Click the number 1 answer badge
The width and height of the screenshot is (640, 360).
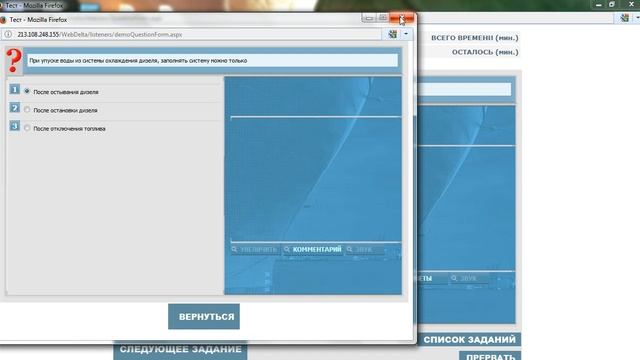[x=15, y=89]
